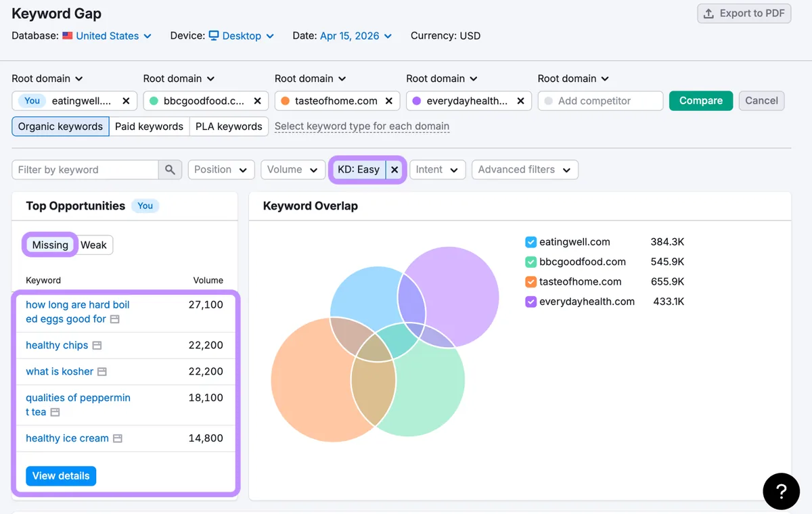
Task: Remove everydayhealth domain with its X icon
Action: (x=520, y=101)
